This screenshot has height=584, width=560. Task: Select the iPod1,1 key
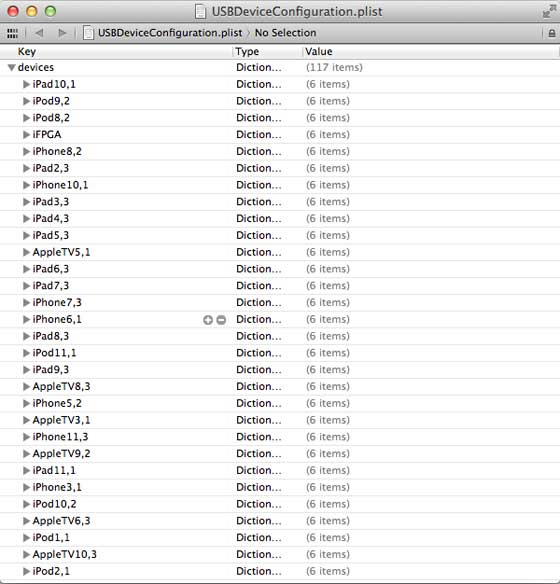[x=51, y=537]
